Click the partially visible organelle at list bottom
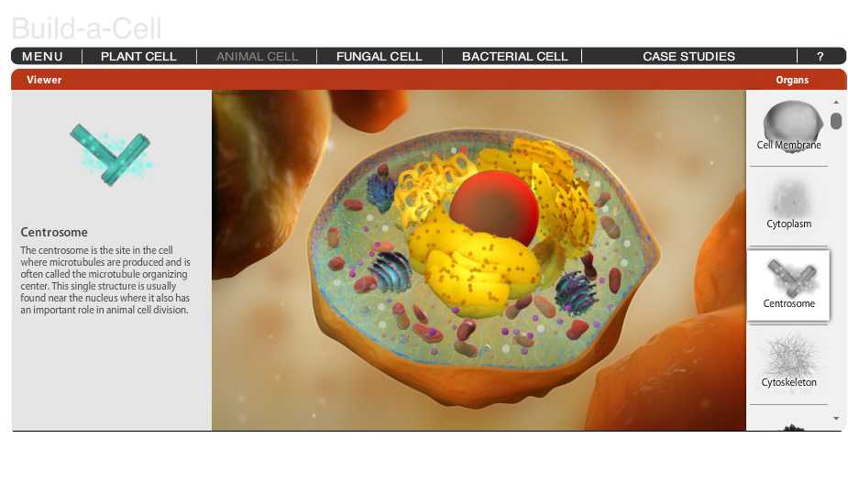This screenshot has height=504, width=848. [788, 425]
